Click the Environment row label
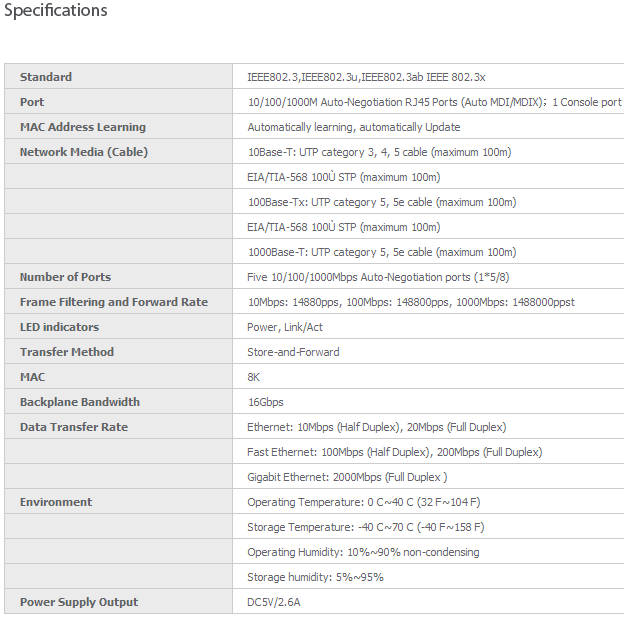Screen dimensions: 624x617 [x=56, y=502]
